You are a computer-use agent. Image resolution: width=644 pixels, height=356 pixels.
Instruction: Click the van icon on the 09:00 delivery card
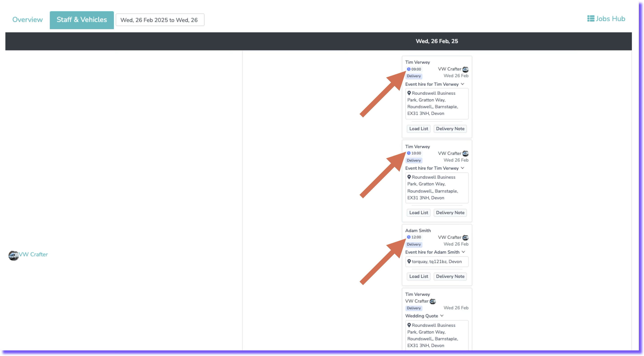coord(465,69)
